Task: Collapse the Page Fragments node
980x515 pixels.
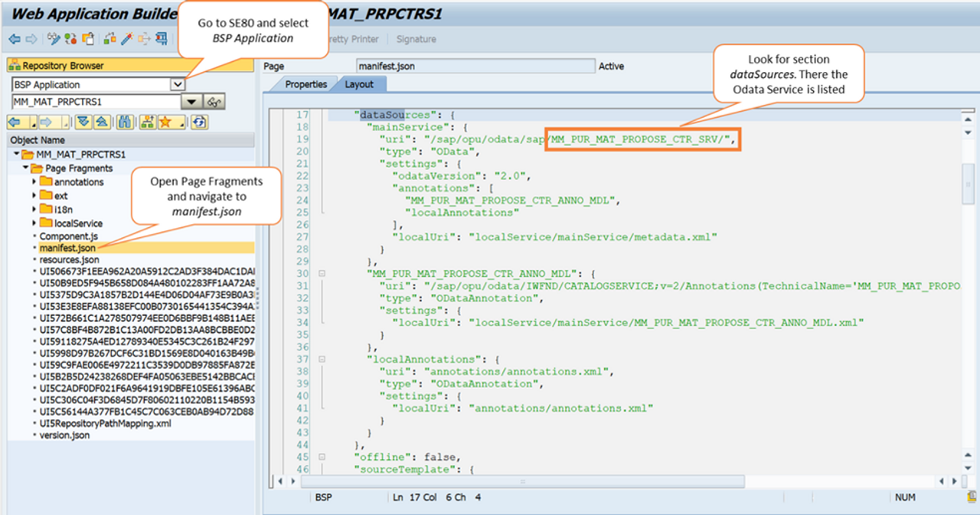Action: point(25,168)
